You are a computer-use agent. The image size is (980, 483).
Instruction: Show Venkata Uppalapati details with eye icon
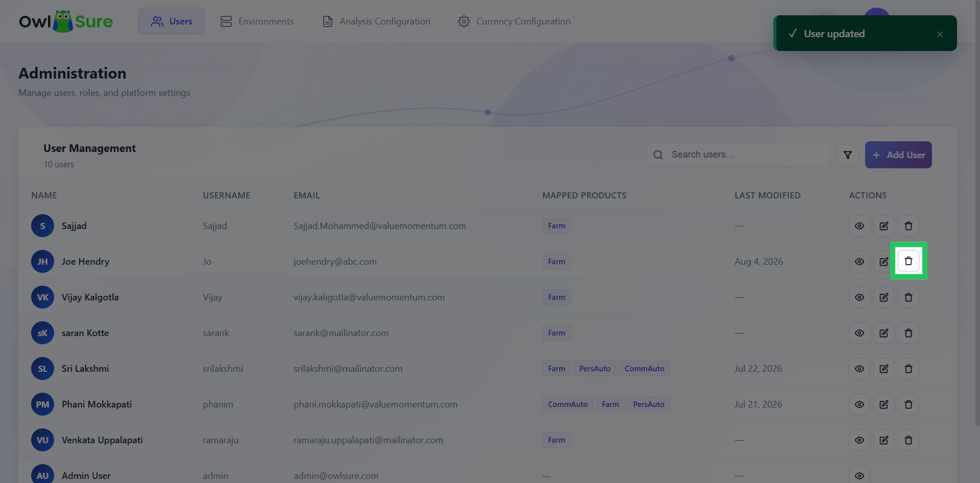point(860,440)
